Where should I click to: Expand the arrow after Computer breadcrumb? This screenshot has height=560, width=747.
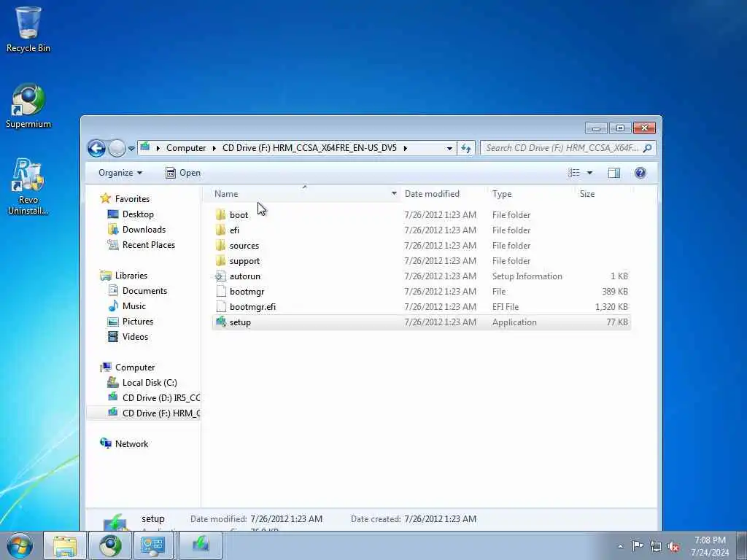214,148
